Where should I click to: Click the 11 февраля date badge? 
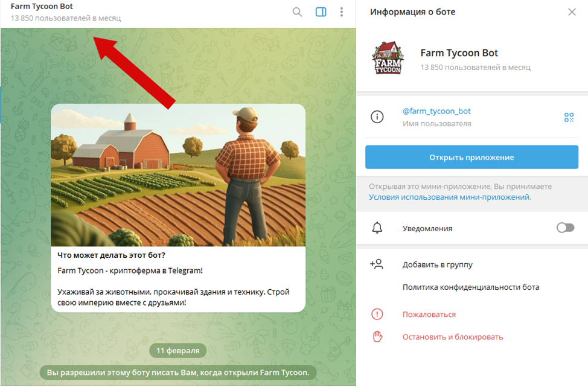coord(177,351)
